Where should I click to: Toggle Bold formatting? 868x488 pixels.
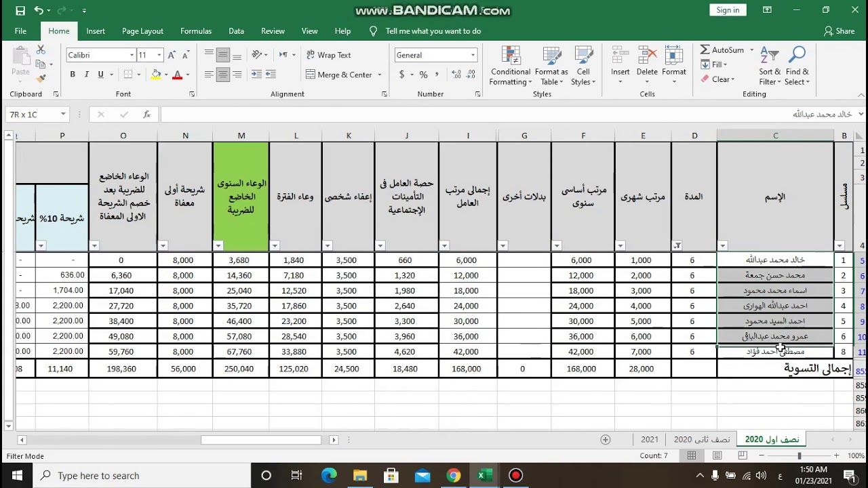click(73, 75)
